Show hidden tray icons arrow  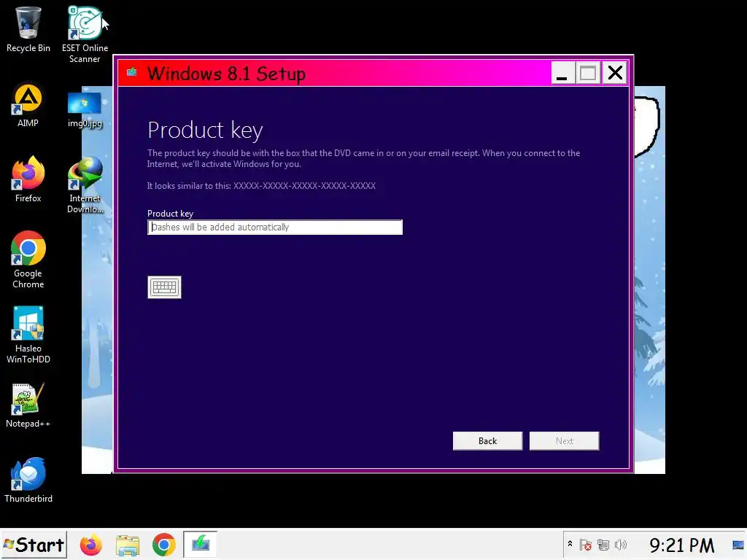point(570,544)
